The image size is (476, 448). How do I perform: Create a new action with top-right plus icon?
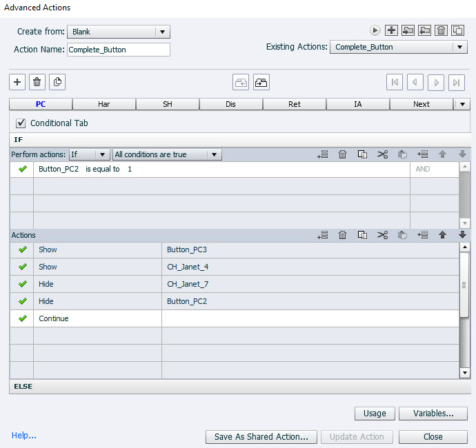tap(392, 30)
